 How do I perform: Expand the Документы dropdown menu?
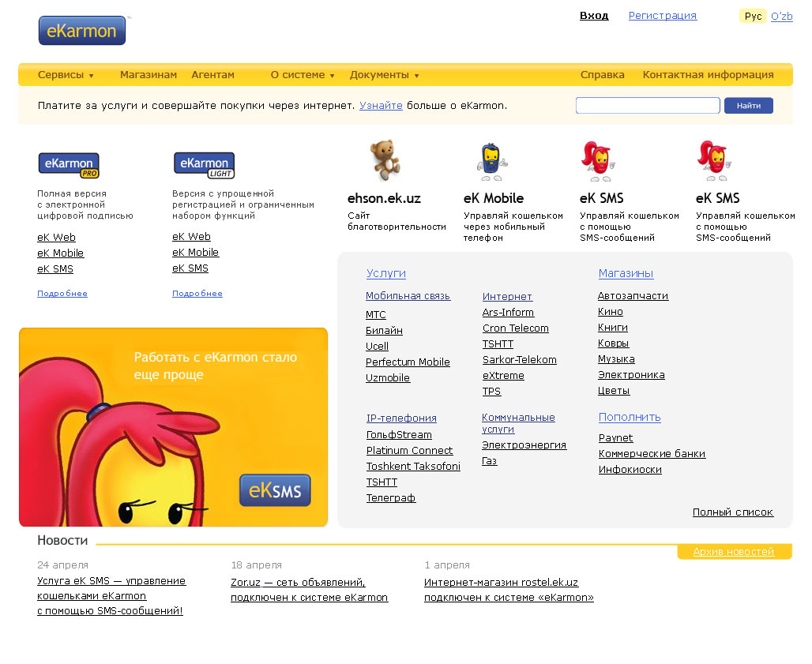pyautogui.click(x=384, y=75)
